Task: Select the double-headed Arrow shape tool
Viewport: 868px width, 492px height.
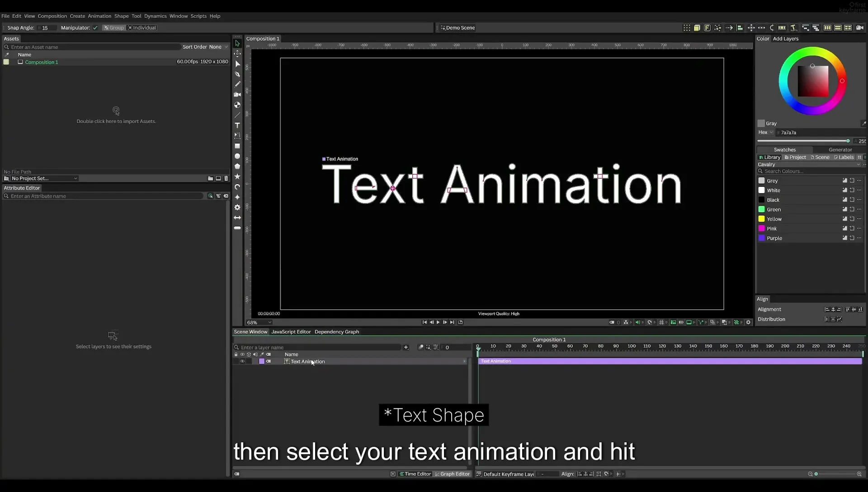Action: pyautogui.click(x=237, y=218)
